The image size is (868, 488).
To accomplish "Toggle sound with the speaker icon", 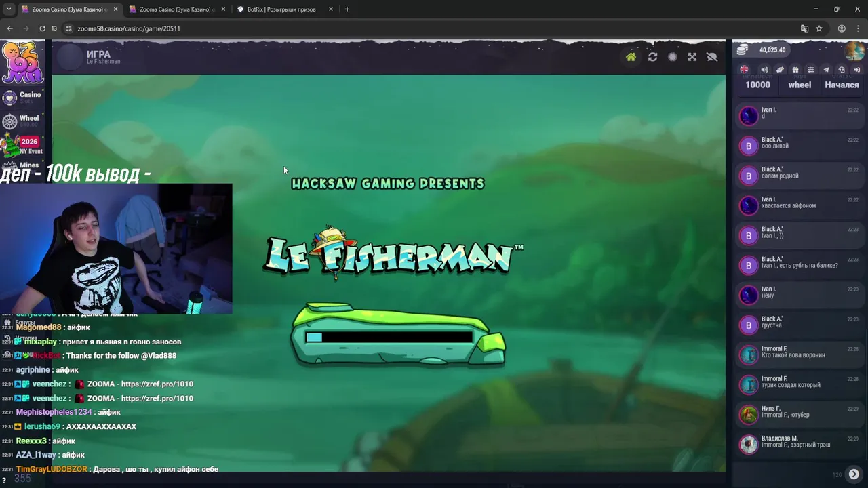I will click(764, 70).
